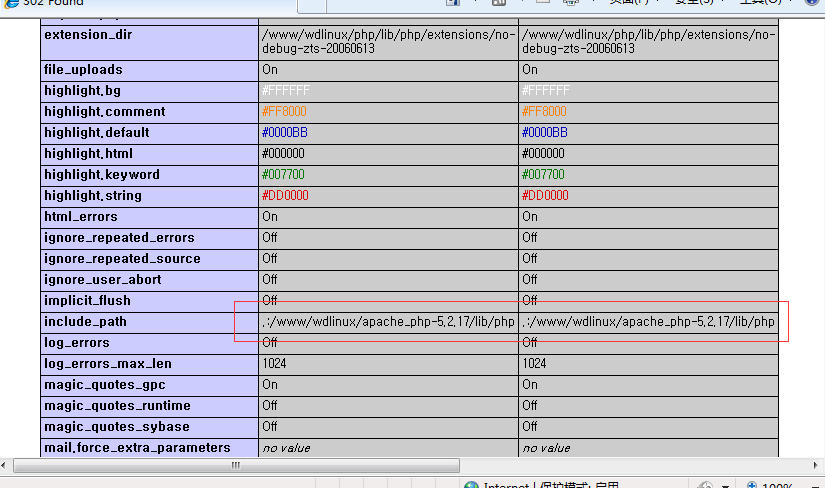Image resolution: width=825 pixels, height=488 pixels.
Task: Click 1024 value in middle column
Action: tap(274, 364)
